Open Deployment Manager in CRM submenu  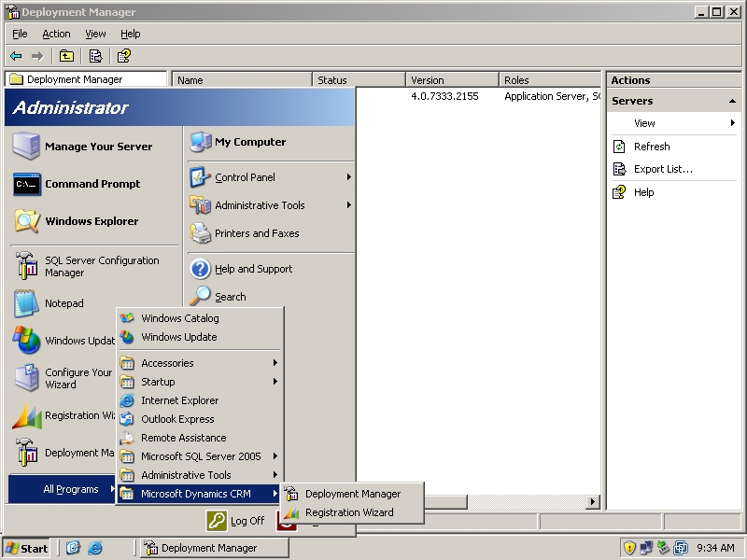(352, 494)
